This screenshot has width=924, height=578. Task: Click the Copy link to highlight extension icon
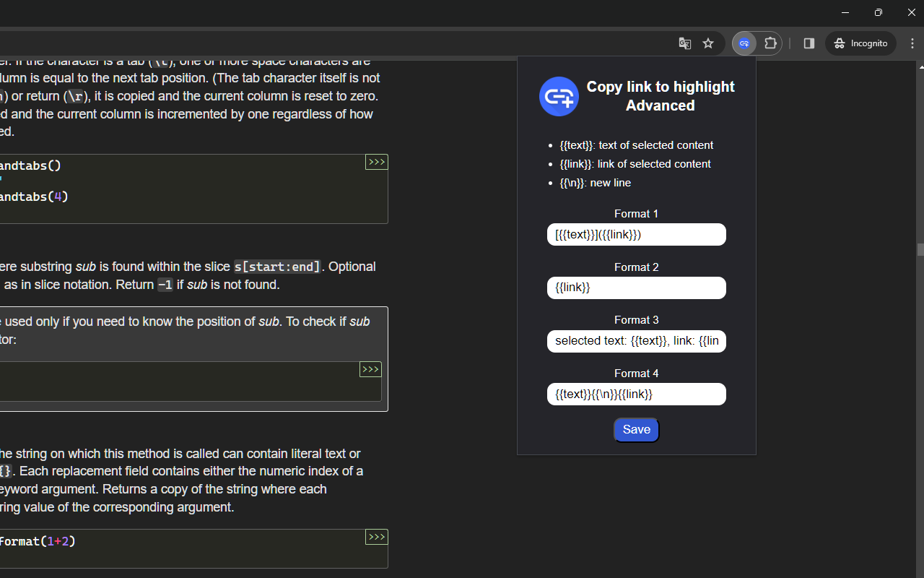(744, 43)
